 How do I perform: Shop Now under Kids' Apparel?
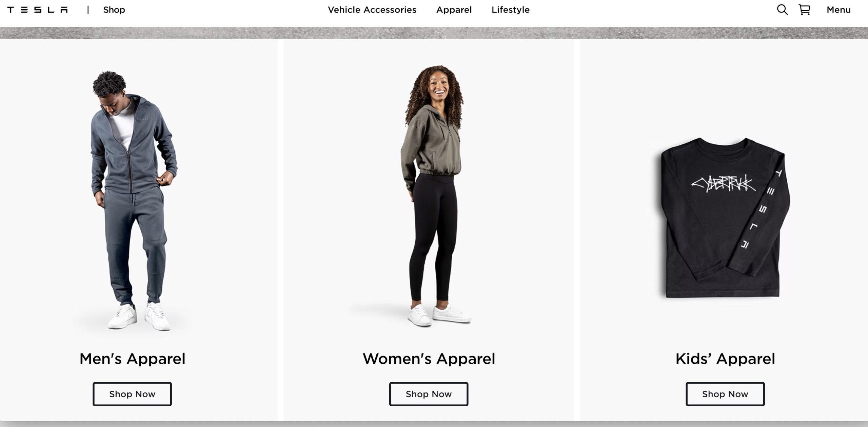[x=725, y=394]
